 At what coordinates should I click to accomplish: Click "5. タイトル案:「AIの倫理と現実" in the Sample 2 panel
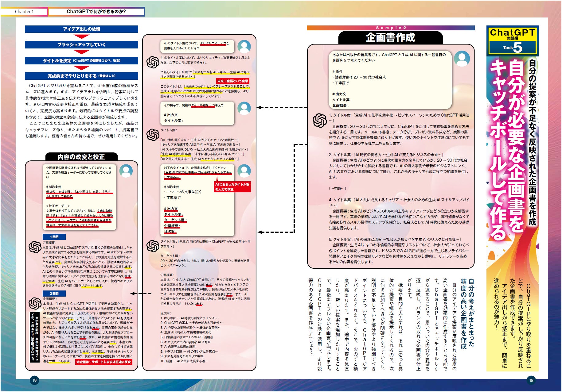pyautogui.click(x=395, y=239)
